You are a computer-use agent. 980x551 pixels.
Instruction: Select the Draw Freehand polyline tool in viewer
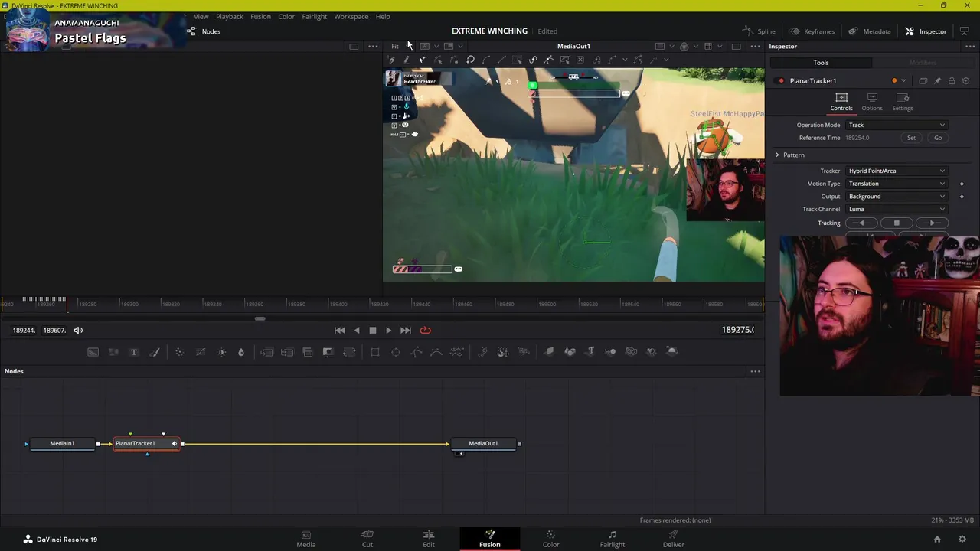407,60
